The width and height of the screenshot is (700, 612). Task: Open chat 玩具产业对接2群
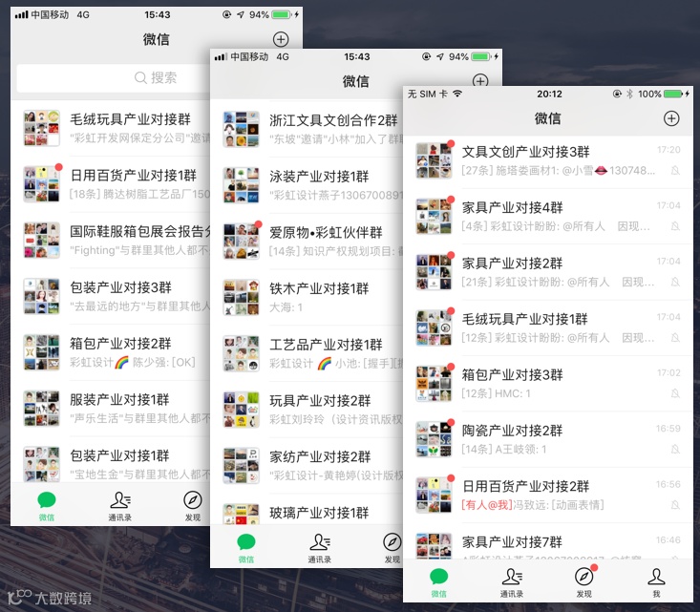click(307, 410)
